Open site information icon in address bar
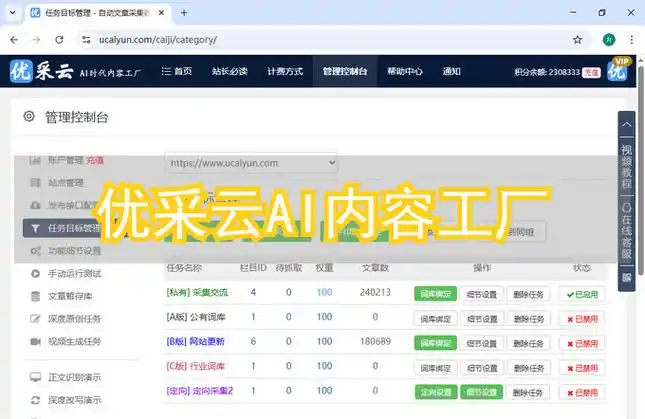The width and height of the screenshot is (645, 419). click(86, 39)
